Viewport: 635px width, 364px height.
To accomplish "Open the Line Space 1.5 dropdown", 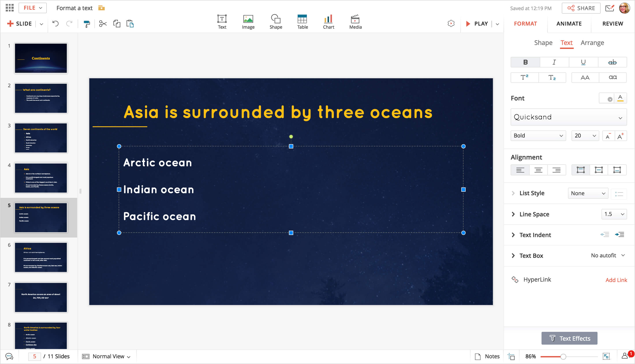I will pos(614,214).
